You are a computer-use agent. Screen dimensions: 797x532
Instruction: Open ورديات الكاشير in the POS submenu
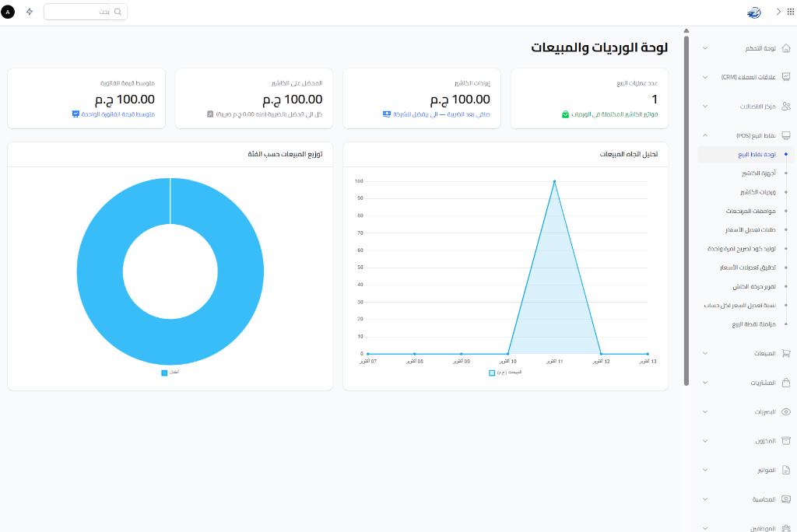coord(758,192)
